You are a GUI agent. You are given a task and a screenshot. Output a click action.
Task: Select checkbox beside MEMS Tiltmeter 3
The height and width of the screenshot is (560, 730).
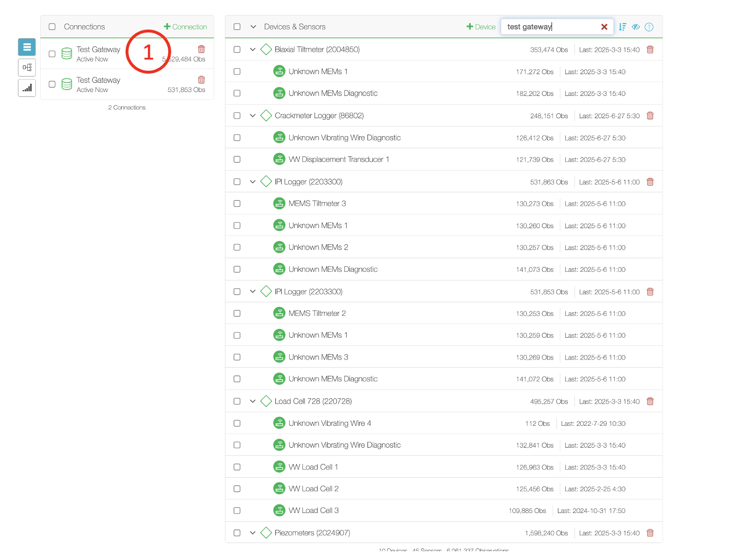coord(237,203)
